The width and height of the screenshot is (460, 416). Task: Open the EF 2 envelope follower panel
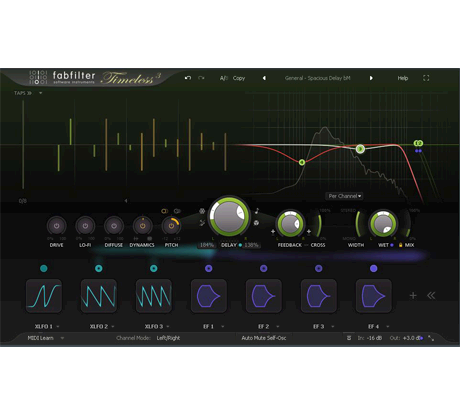(264, 296)
